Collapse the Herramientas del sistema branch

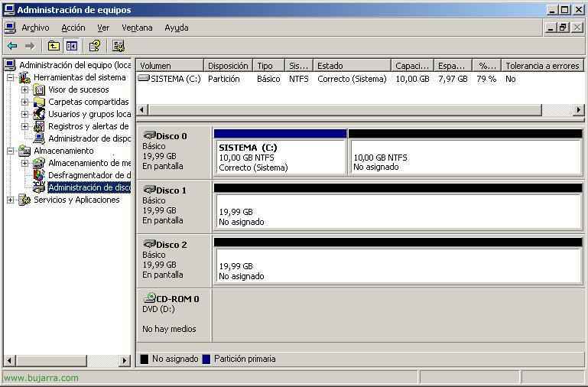click(11, 77)
